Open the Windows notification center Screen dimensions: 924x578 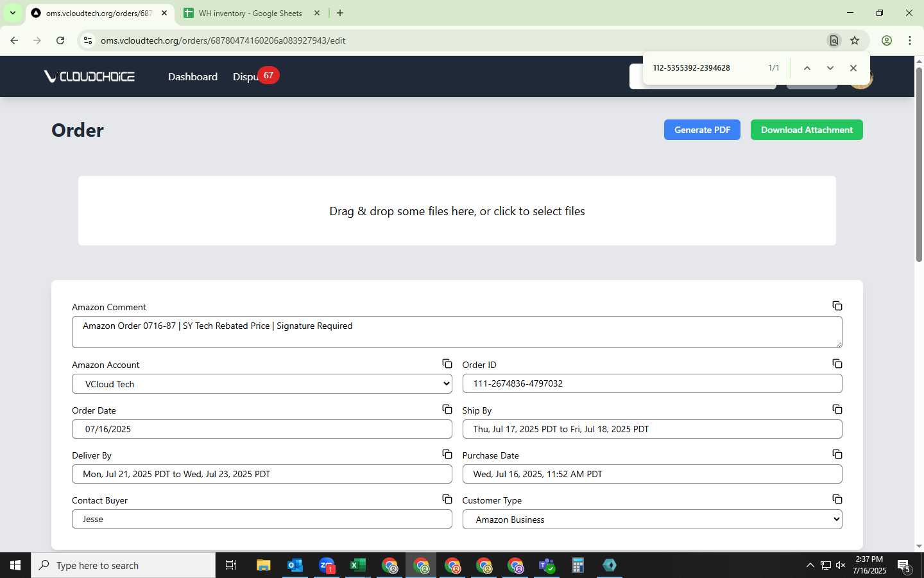click(x=905, y=565)
